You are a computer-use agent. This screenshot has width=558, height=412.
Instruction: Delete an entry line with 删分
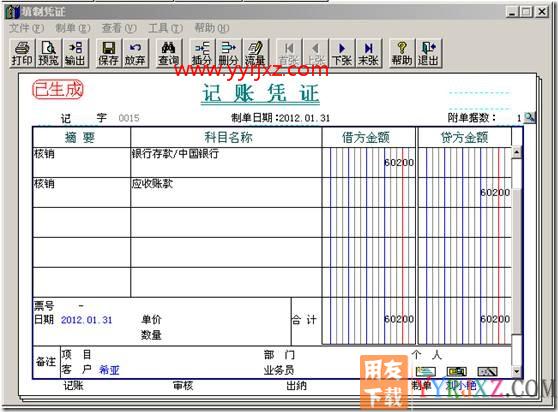pos(228,53)
